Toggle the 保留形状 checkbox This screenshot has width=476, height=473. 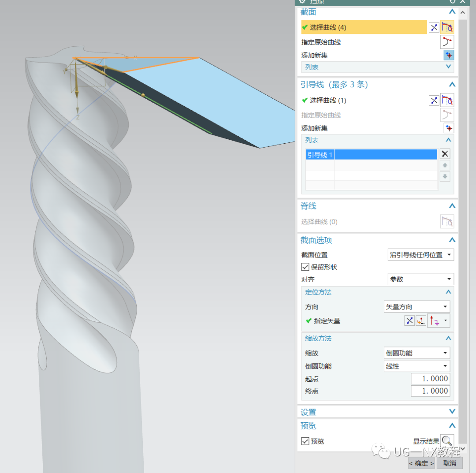pos(305,267)
